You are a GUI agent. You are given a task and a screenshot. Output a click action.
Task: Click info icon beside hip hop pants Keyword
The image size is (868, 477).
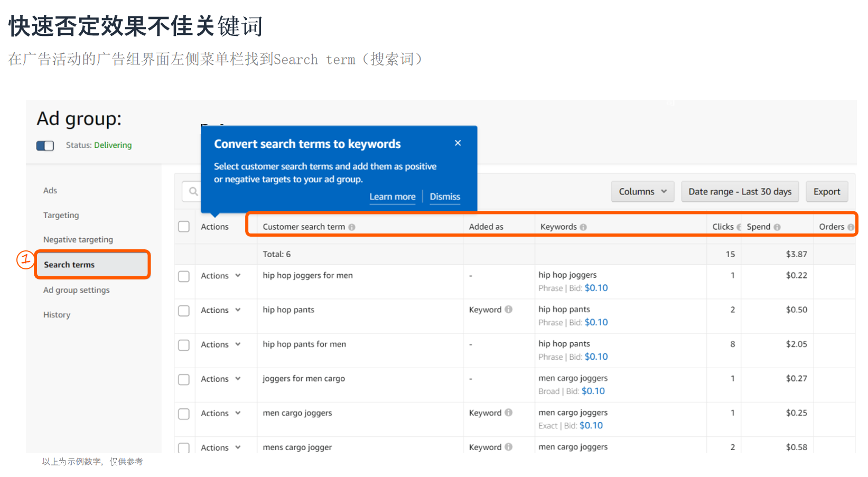point(508,310)
